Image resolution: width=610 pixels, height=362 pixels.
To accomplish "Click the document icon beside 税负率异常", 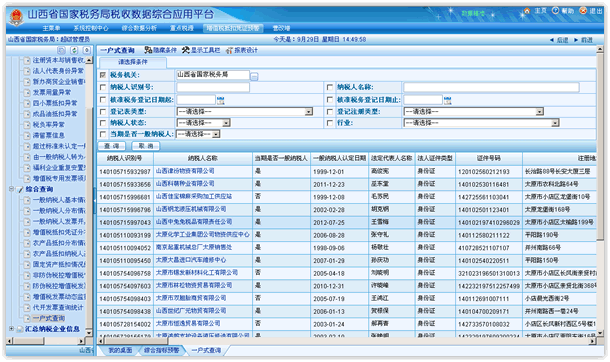I will [x=27, y=125].
